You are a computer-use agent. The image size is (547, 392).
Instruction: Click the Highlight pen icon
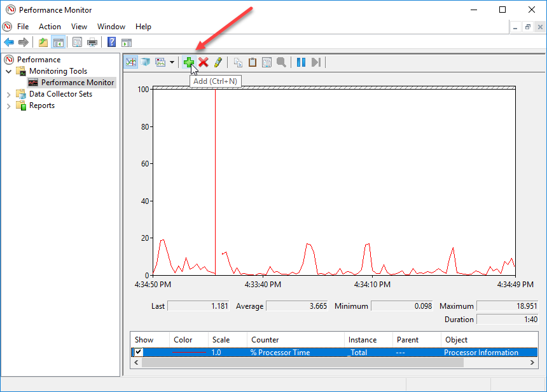point(218,62)
